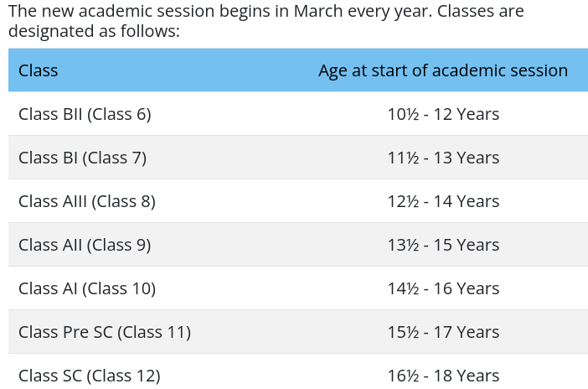The image size is (588, 389).
Task: Click the "16½ - 18 Years" age cell
Action: point(443,376)
